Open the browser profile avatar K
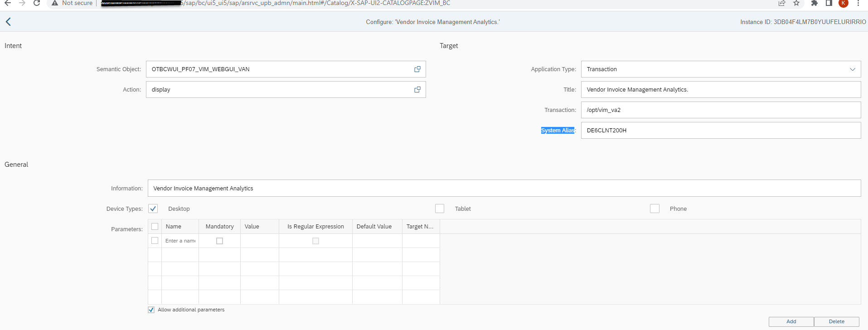The height and width of the screenshot is (330, 868). click(x=844, y=3)
